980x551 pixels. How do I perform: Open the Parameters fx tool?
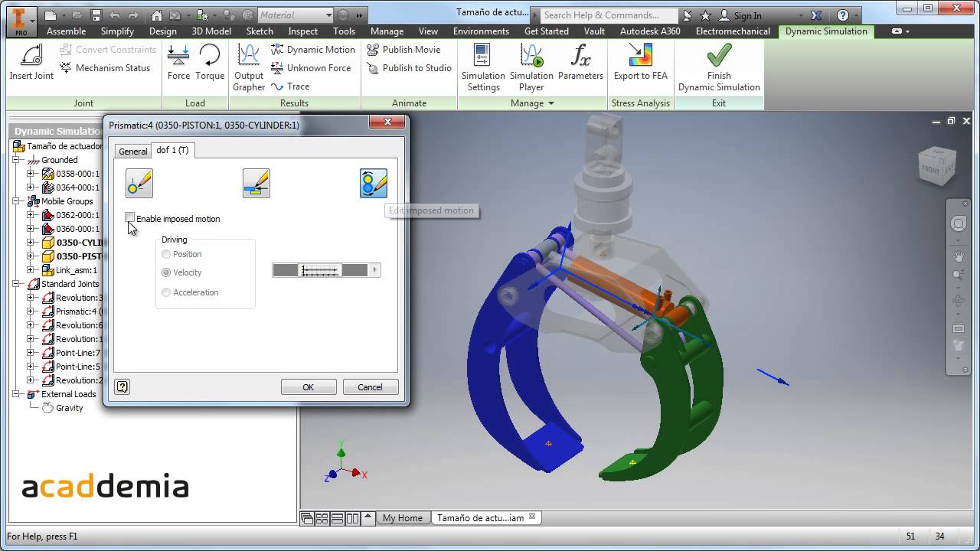tap(580, 63)
